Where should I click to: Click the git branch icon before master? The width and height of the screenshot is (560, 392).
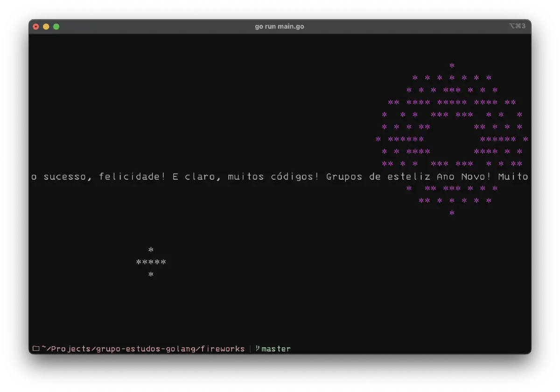click(x=258, y=349)
